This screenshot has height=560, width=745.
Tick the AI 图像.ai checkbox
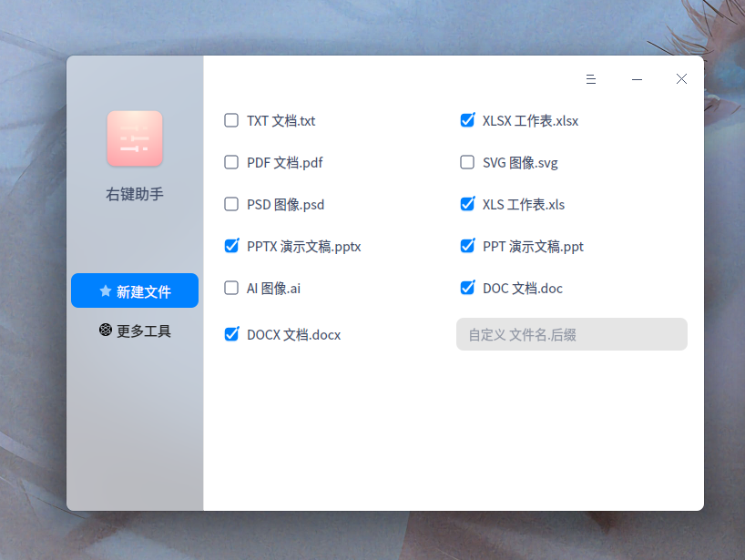pos(231,288)
